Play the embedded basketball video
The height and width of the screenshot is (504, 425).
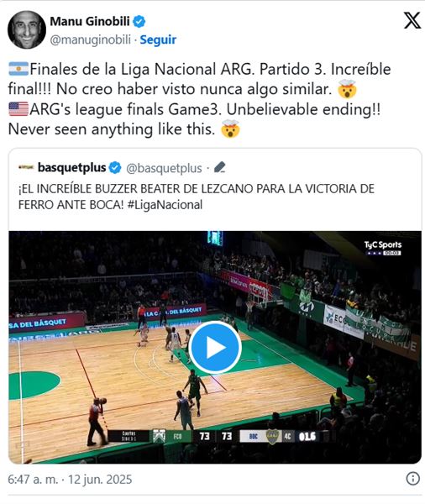click(215, 347)
